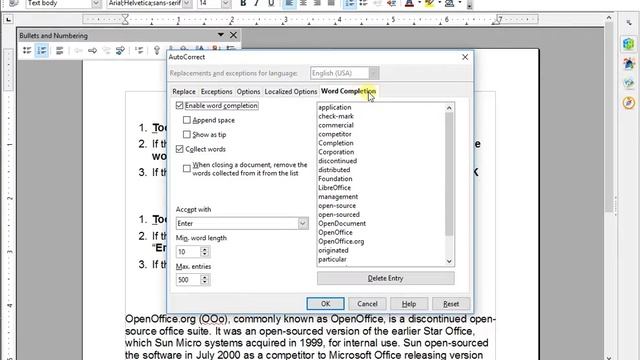Select 'application' in the word list
640x360 pixels.
pos(335,107)
